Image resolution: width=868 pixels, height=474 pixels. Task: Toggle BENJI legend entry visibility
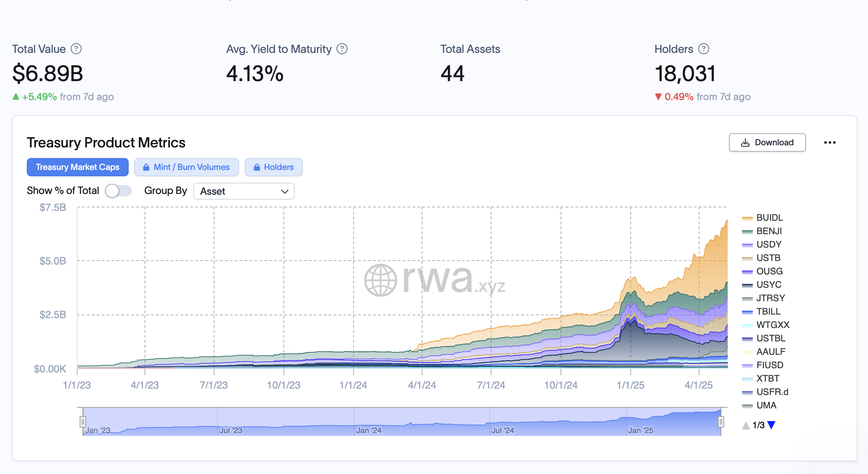[x=769, y=231]
